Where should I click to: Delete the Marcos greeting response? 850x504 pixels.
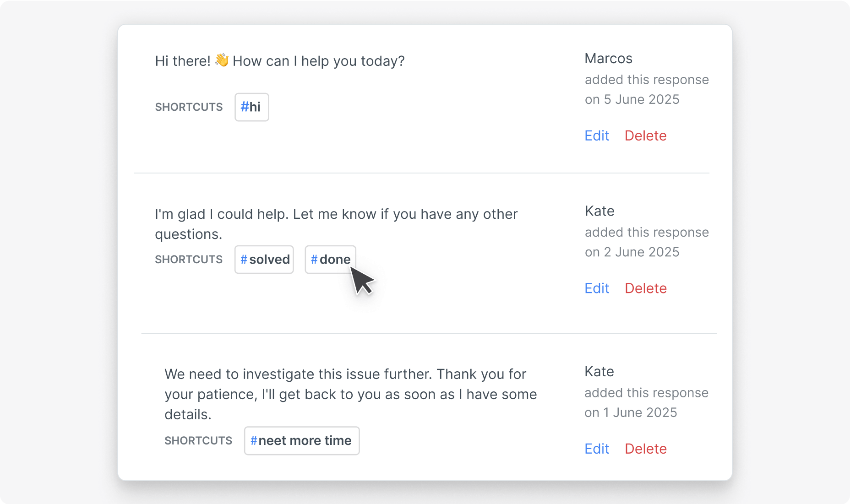pyautogui.click(x=645, y=135)
